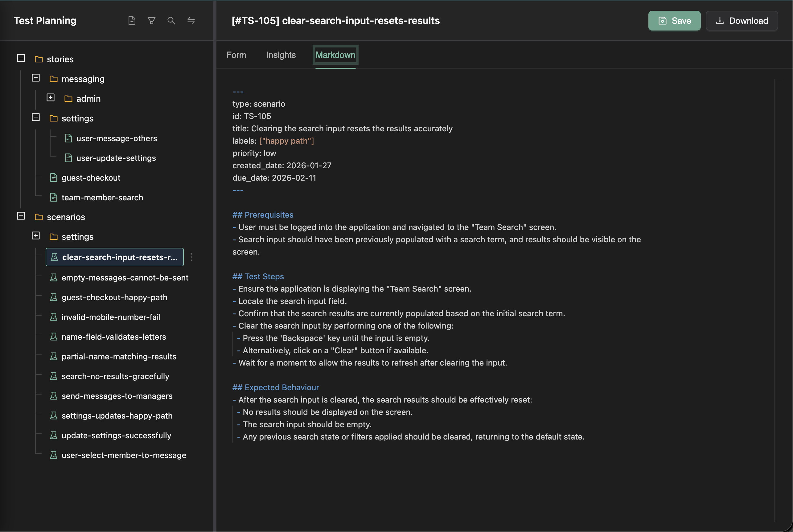The width and height of the screenshot is (793, 532).
Task: Click the Download button
Action: [x=742, y=21]
